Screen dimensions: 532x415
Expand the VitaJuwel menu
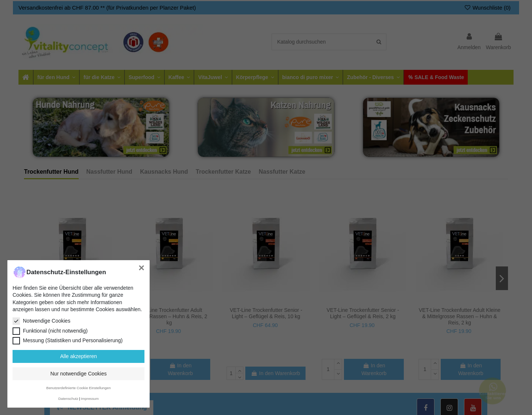[x=213, y=77]
